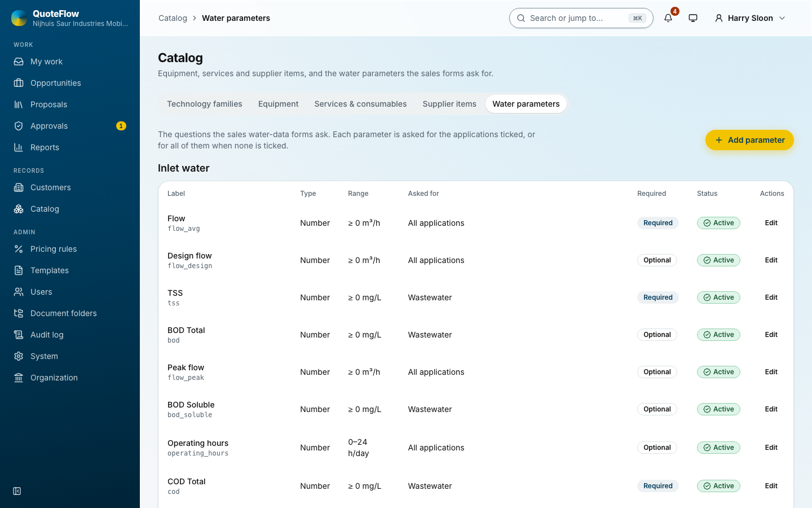Edit the Flow parameter row
812x508 pixels.
pyautogui.click(x=771, y=223)
